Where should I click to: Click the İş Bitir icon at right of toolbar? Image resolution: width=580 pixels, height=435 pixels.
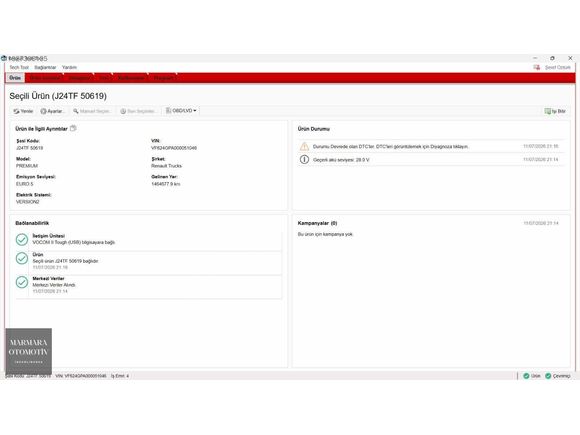tap(548, 111)
